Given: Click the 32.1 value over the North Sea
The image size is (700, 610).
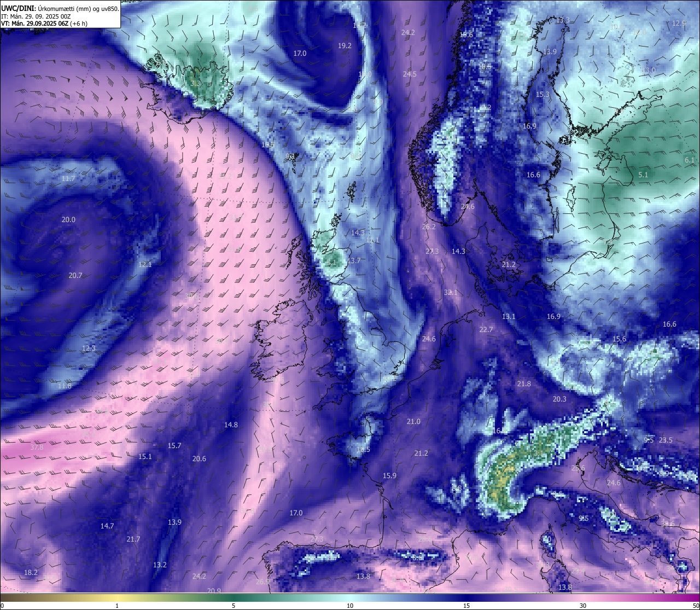Looking at the screenshot, I should (451, 293).
